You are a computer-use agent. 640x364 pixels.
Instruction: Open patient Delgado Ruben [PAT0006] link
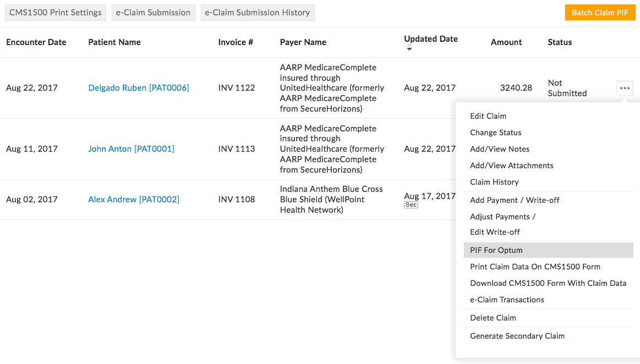coord(139,88)
